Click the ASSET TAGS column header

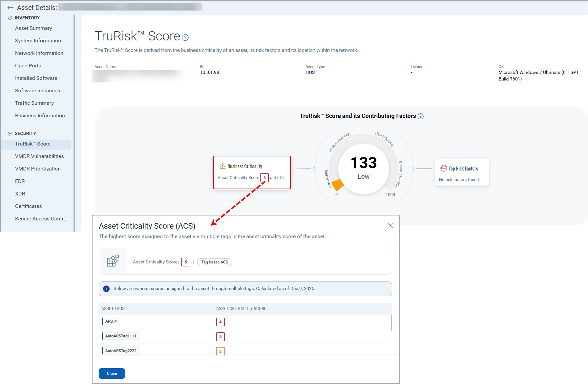coord(113,309)
